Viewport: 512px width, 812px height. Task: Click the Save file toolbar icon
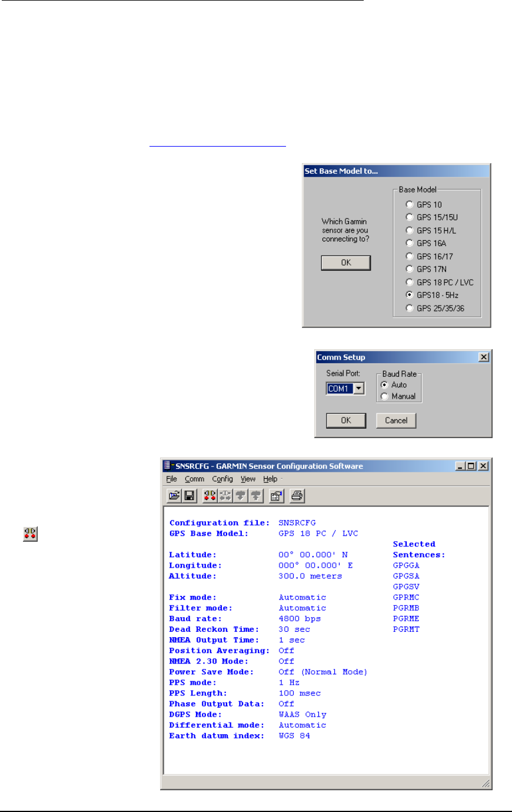[x=189, y=496]
